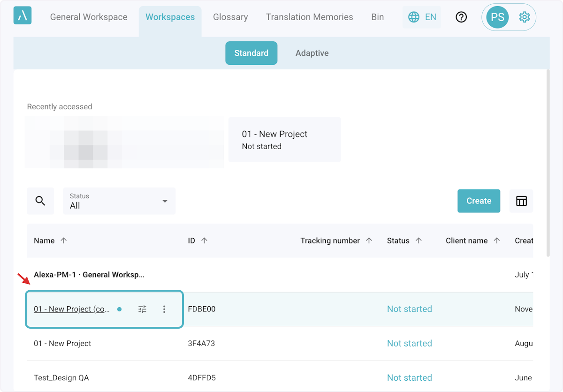Screen dimensions: 563x392
Task: Click the search magnifier icon
Action: (40, 201)
